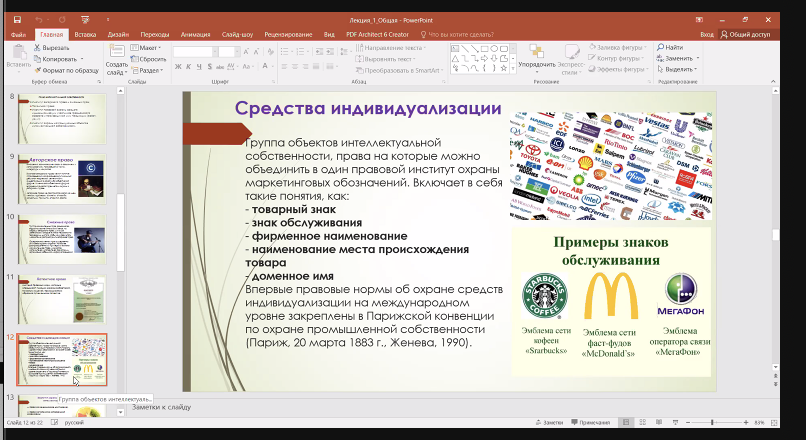
Task: Switch to Слайд-шоу tab
Action: pyautogui.click(x=237, y=34)
